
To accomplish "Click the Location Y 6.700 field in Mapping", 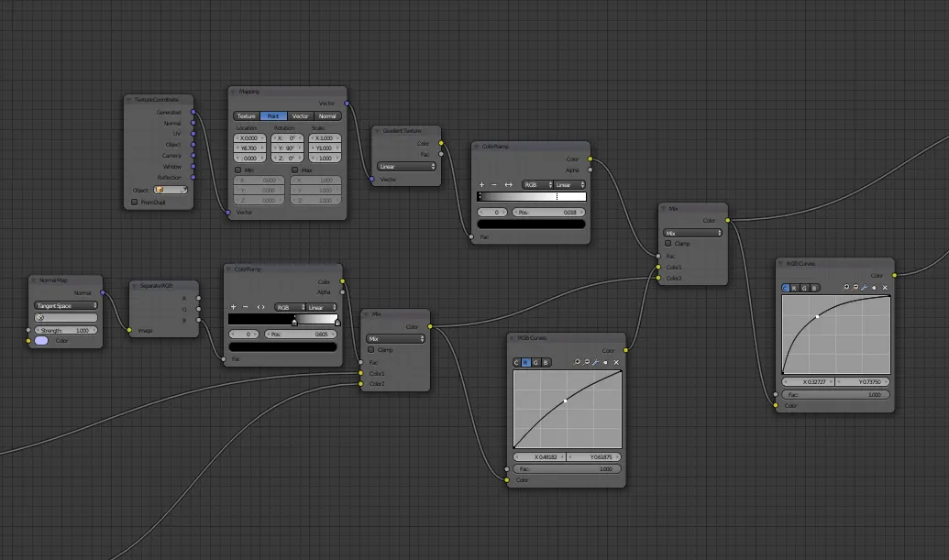I will point(250,148).
